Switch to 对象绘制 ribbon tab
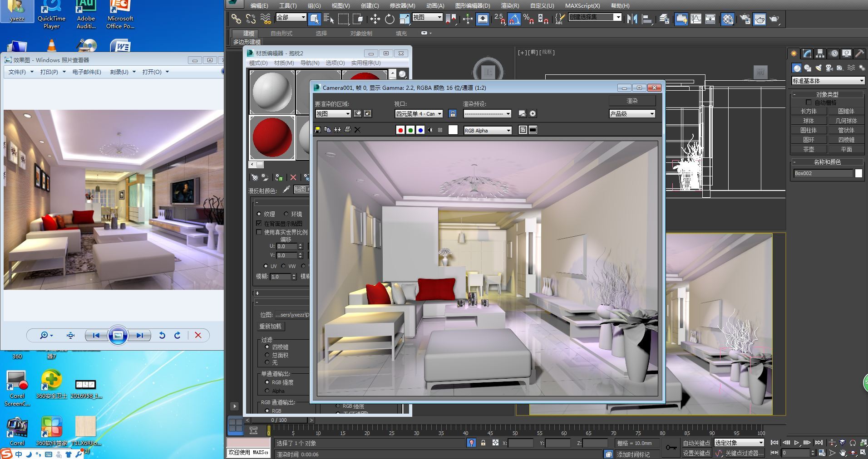This screenshot has height=459, width=868. point(361,33)
